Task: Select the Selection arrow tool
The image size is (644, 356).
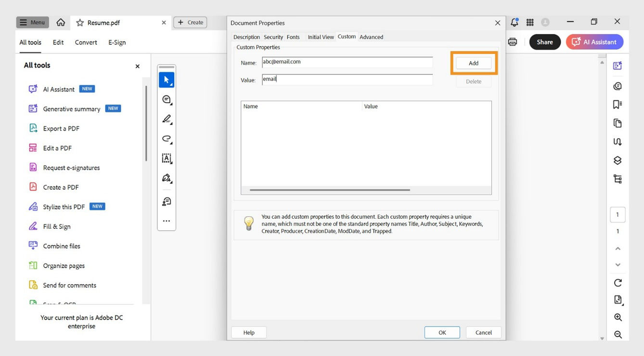Action: click(166, 79)
